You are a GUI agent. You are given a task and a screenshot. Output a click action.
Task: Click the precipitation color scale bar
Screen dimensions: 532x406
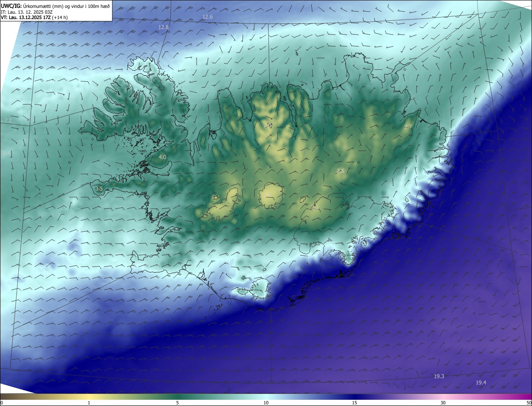[x=266, y=397]
